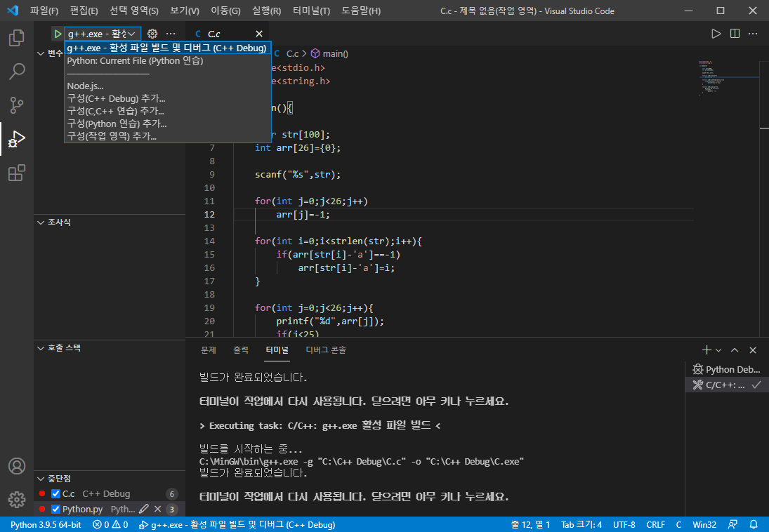Screen dimensions: 769x532
Task: Open the 파일(F) menu
Action: coord(44,11)
